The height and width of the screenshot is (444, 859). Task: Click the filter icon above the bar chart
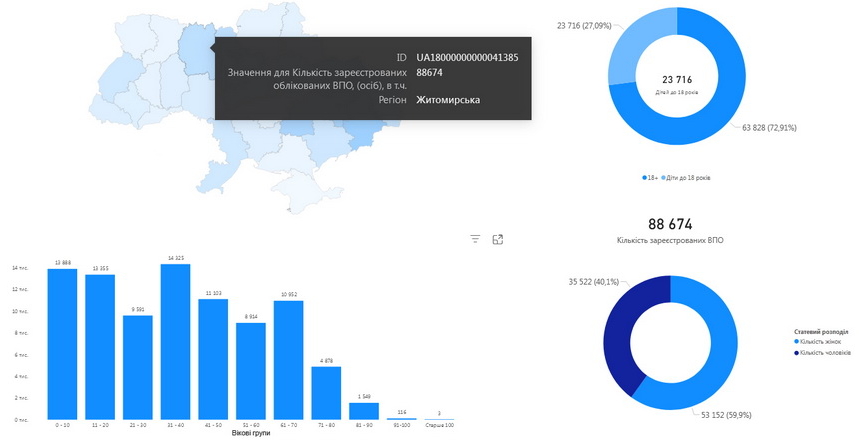[x=475, y=239]
